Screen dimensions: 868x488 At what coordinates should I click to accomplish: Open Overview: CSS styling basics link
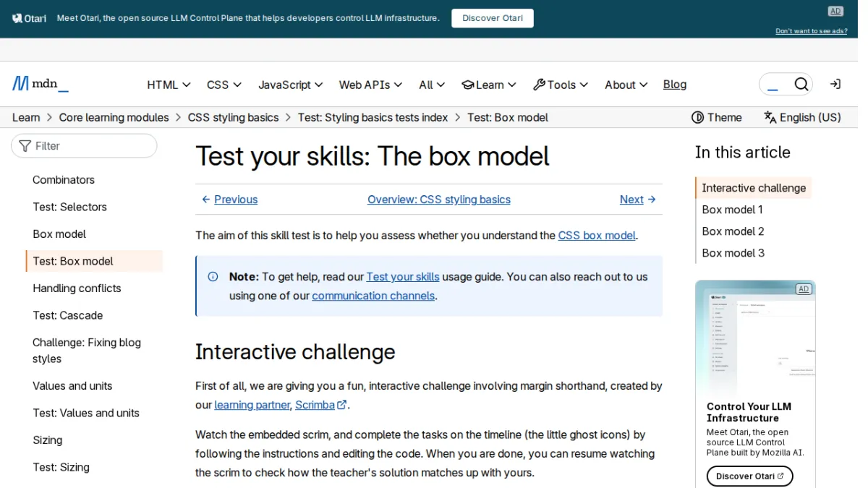click(439, 200)
